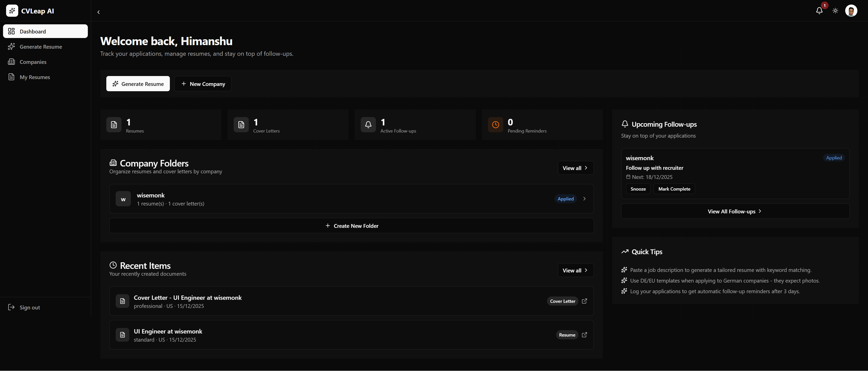Click the Pending Reminders clock icon
This screenshot has width=868, height=371.
(x=496, y=125)
